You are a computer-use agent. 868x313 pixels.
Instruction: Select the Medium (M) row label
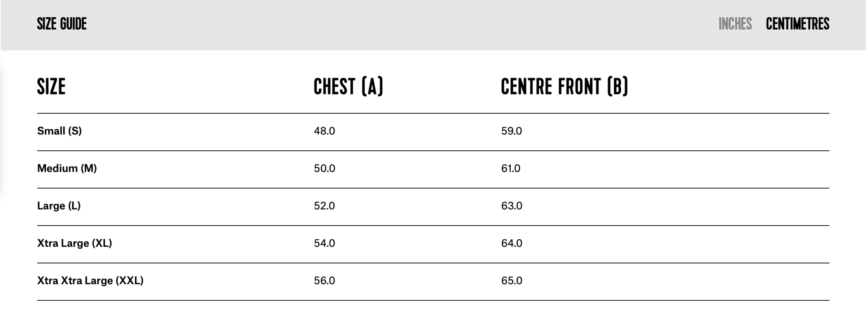67,169
